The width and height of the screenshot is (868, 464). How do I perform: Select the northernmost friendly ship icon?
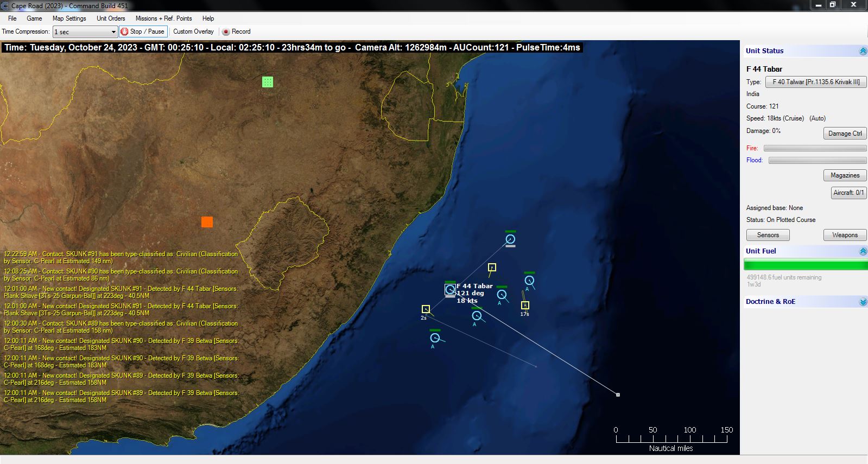[x=510, y=239]
